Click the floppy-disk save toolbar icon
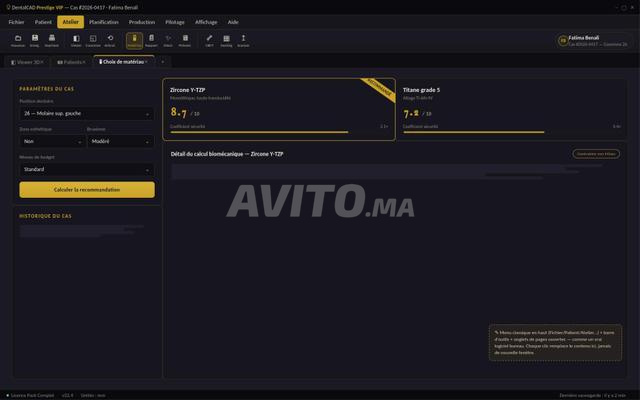Screen dimensions: 640x400 pyautogui.click(x=35, y=40)
